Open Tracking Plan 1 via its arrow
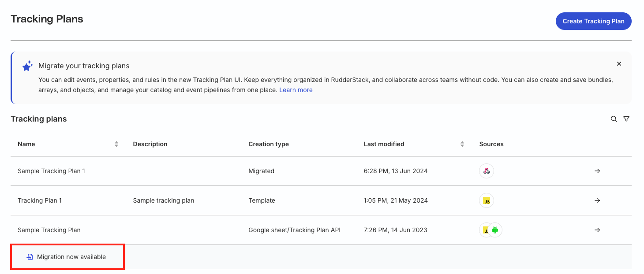644x274 pixels. pyautogui.click(x=597, y=200)
